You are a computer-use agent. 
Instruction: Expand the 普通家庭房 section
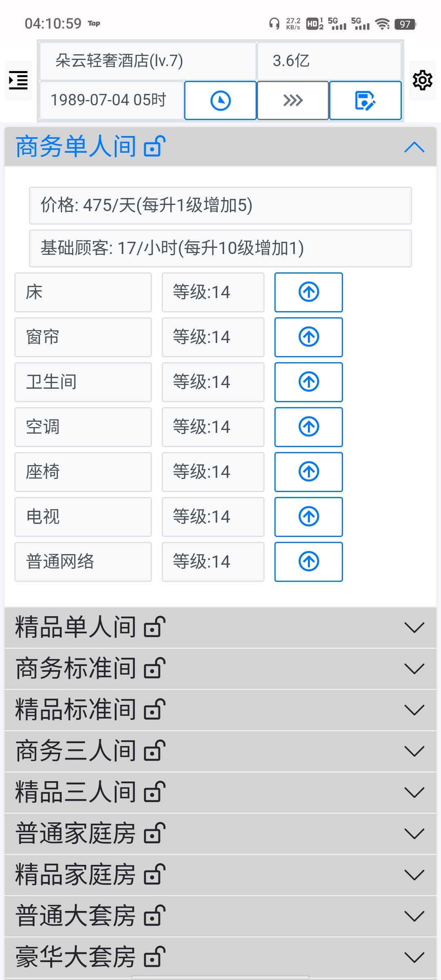(x=414, y=833)
